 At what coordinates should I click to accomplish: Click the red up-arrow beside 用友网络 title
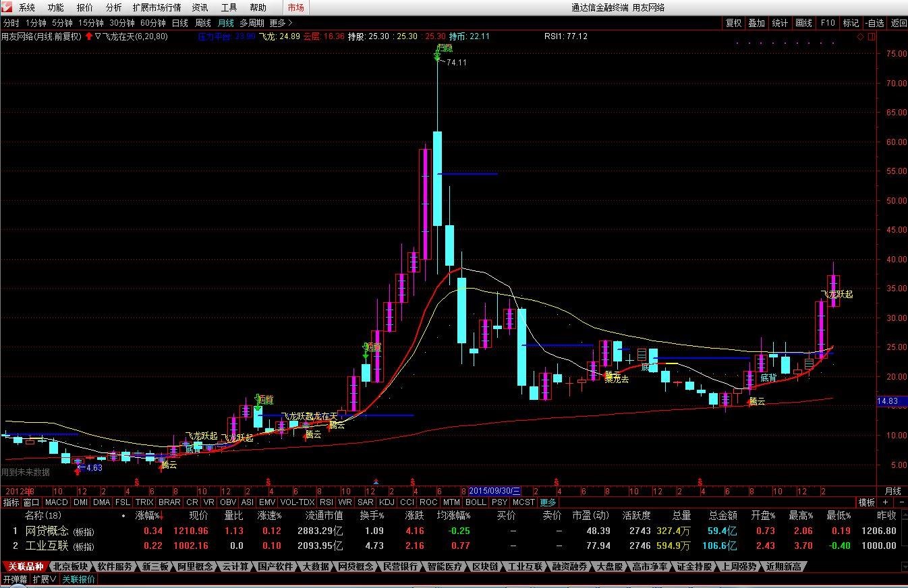tap(88, 36)
